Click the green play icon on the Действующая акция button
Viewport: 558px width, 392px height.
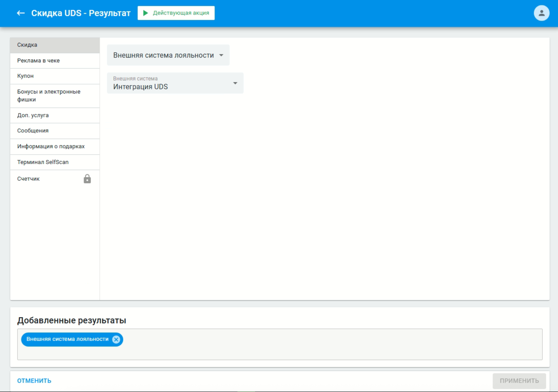tap(145, 13)
